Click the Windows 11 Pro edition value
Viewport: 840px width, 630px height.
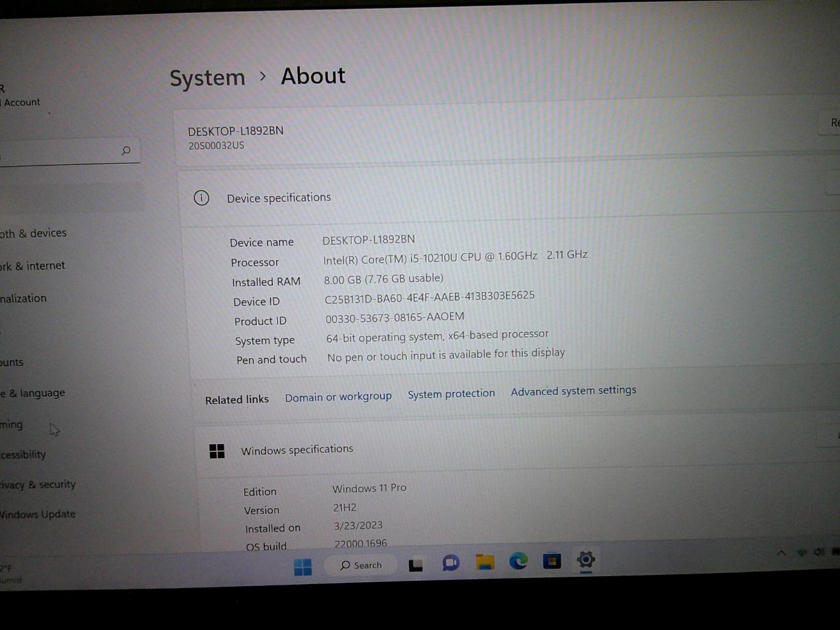point(369,488)
